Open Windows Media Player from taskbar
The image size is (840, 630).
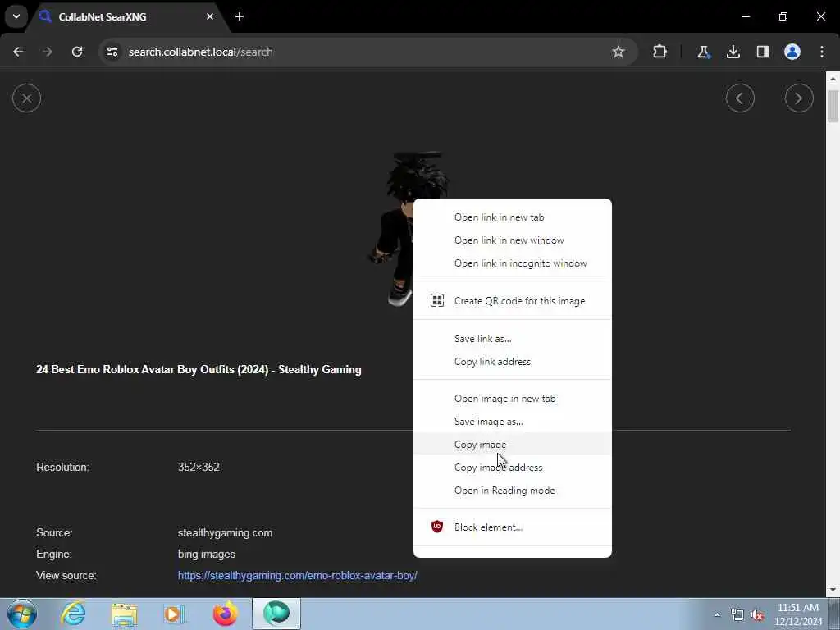click(174, 614)
